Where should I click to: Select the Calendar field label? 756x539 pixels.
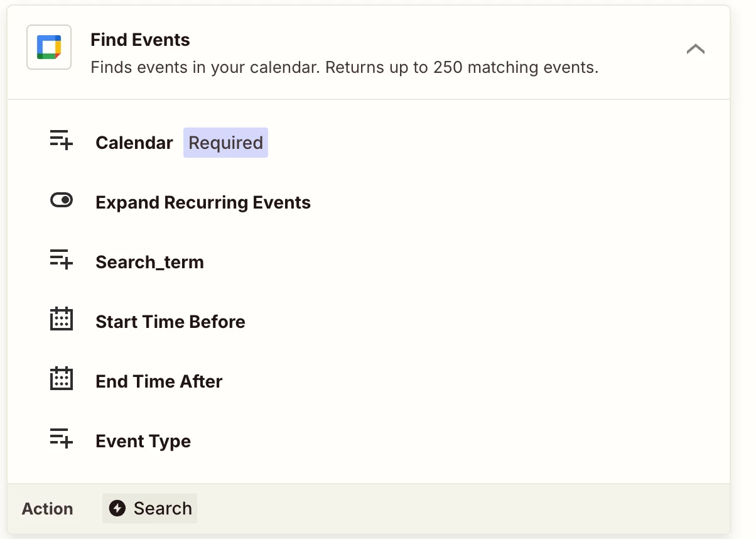134,143
